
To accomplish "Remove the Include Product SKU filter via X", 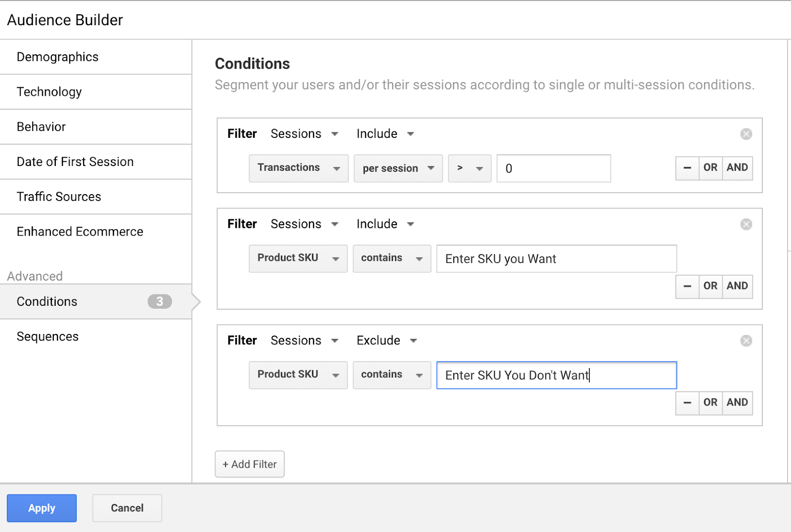I will [746, 224].
